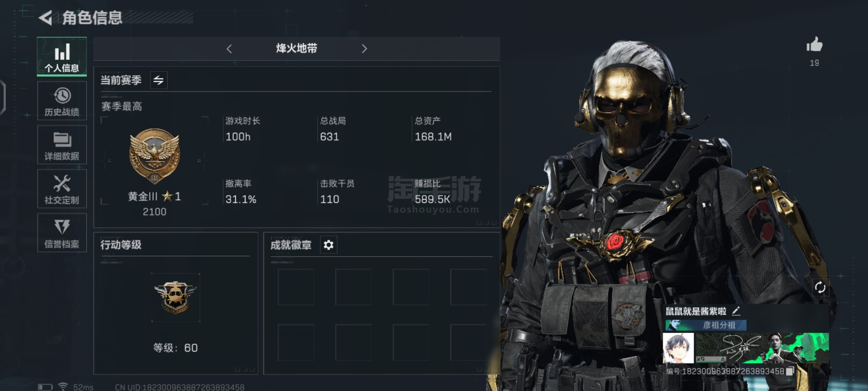
Task: Open the 个人信息 sidebar tab
Action: point(62,56)
